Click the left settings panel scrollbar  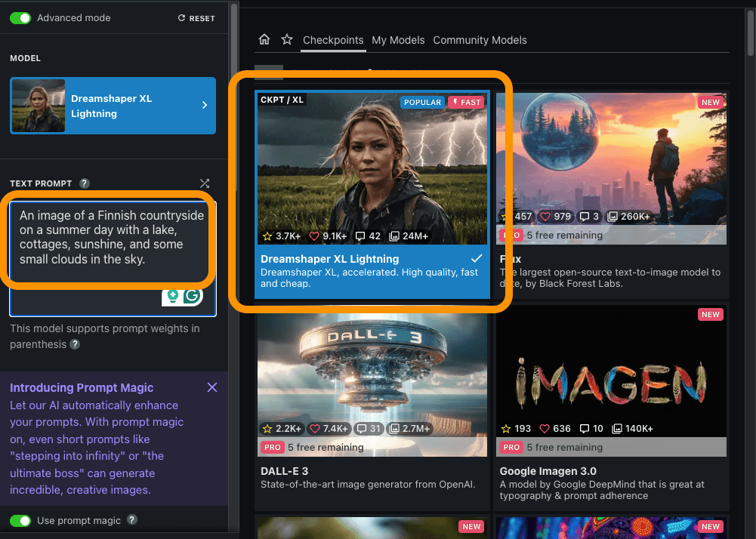(x=234, y=97)
